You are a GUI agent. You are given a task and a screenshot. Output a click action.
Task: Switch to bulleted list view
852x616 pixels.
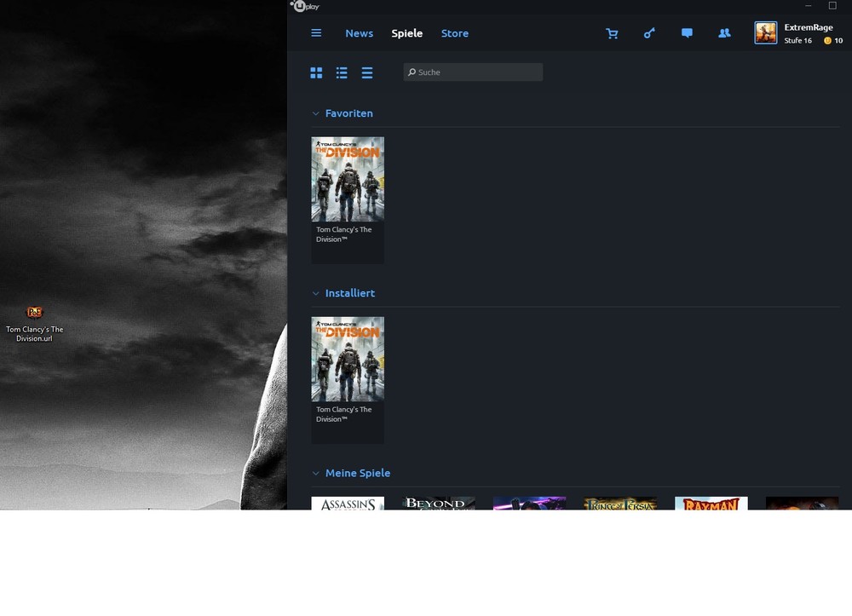tap(342, 73)
